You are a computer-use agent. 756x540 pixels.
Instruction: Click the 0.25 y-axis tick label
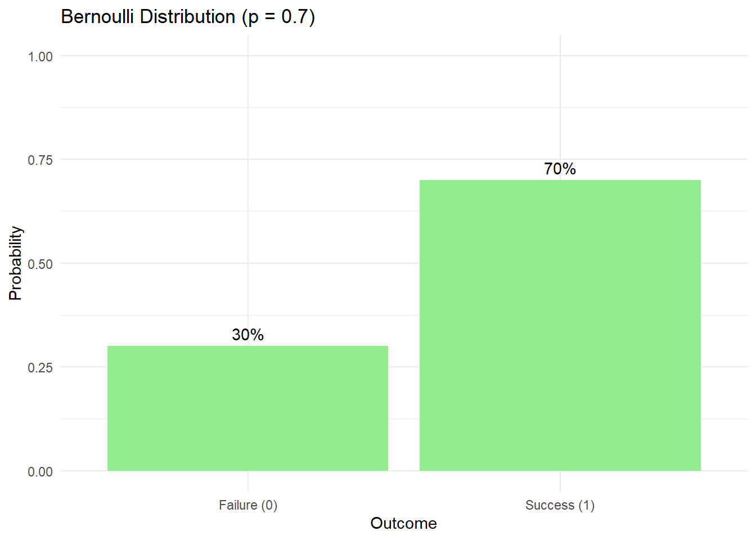point(40,368)
